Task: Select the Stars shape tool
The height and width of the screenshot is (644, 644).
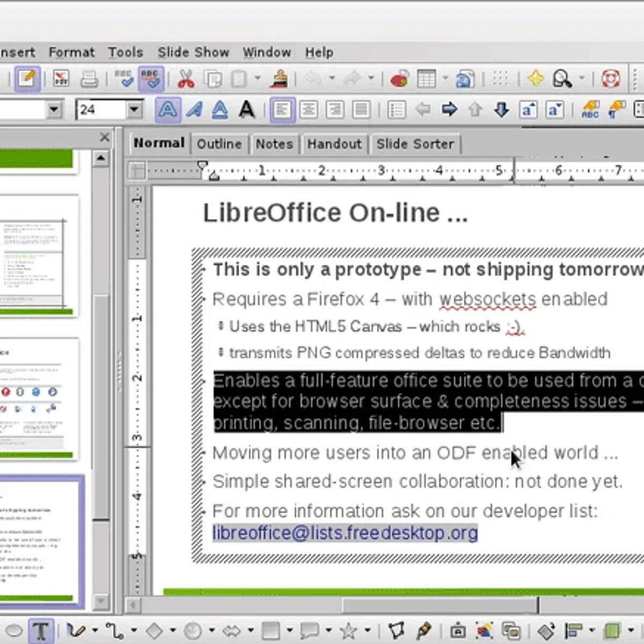Action: tap(349, 631)
